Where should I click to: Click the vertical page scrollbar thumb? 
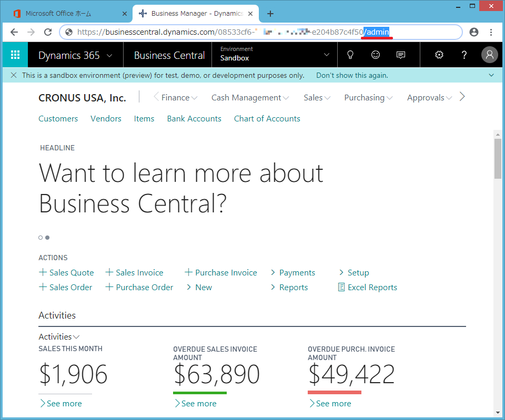click(498, 158)
